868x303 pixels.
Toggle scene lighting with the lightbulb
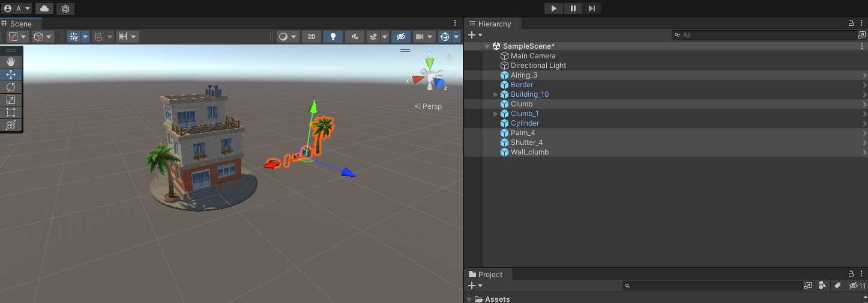coord(333,37)
